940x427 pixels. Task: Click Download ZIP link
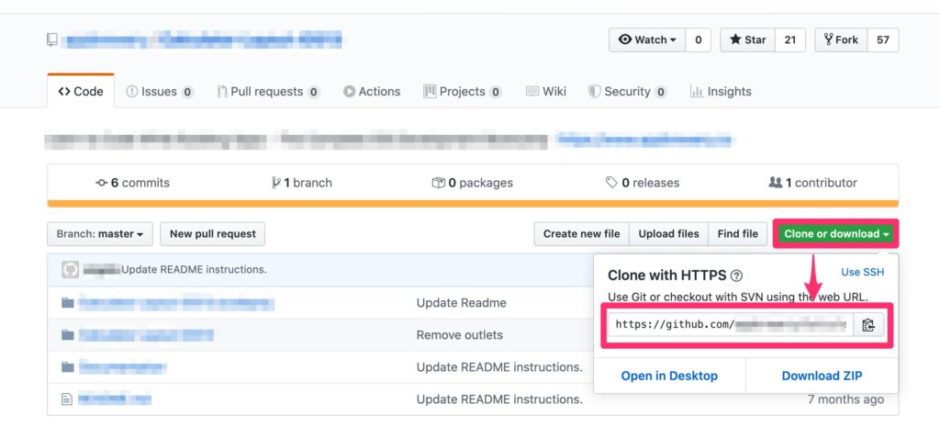tap(821, 376)
